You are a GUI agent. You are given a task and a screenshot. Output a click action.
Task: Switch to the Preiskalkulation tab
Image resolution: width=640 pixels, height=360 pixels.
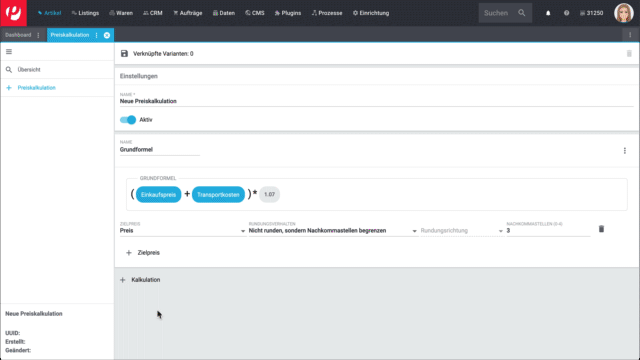click(70, 35)
